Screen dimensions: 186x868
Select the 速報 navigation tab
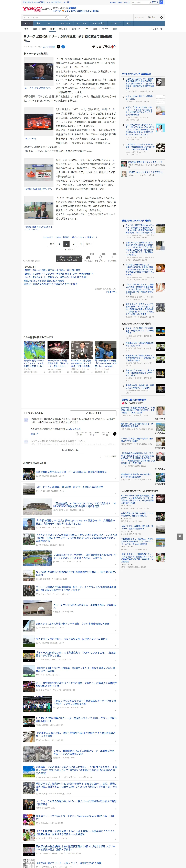[38, 23]
